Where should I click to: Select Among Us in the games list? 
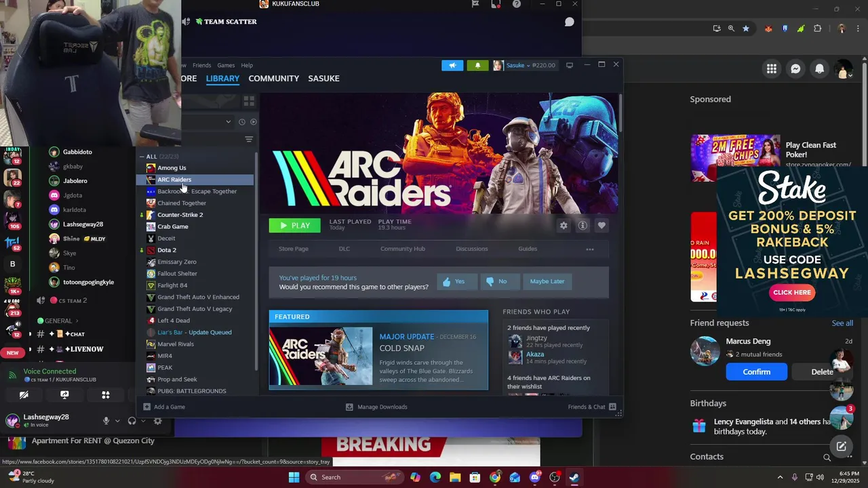(x=172, y=168)
